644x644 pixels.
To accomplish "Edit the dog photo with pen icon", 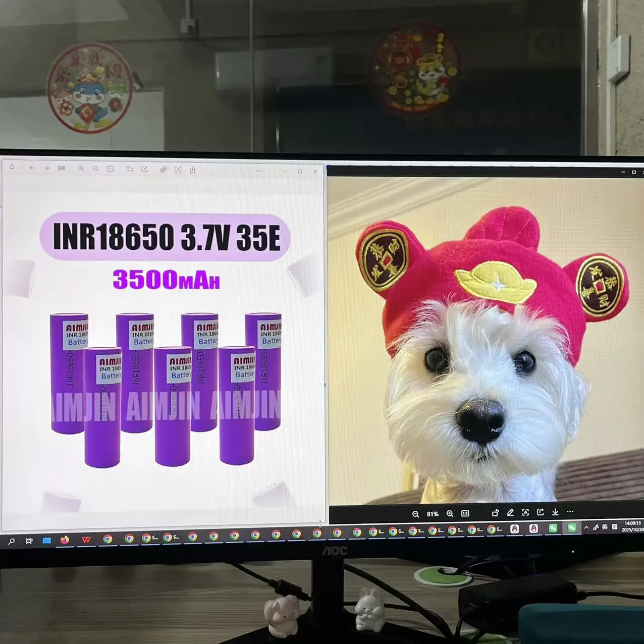I will tap(510, 512).
